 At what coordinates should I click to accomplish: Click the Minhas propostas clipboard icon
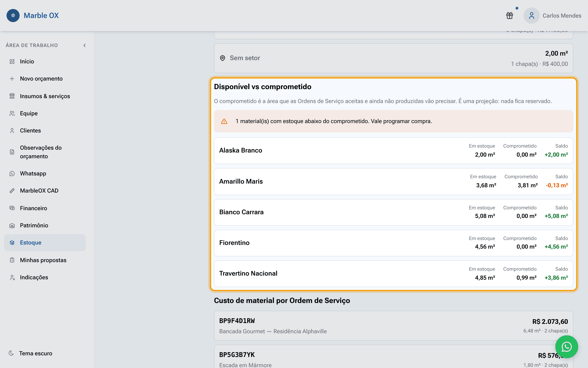click(x=12, y=260)
